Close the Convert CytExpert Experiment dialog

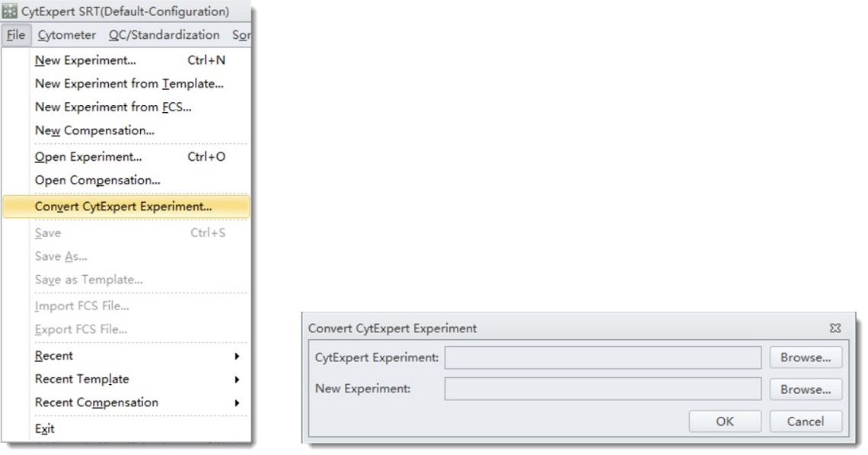pyautogui.click(x=835, y=328)
